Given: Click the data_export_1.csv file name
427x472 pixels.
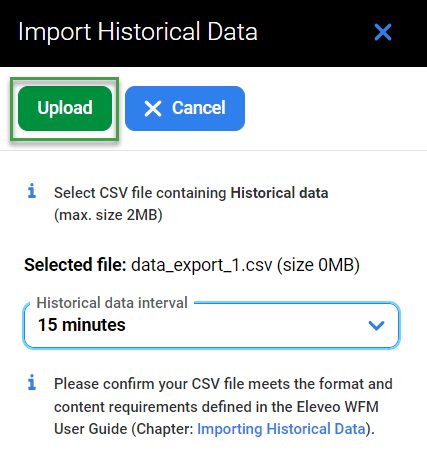Looking at the screenshot, I should click(x=202, y=265).
